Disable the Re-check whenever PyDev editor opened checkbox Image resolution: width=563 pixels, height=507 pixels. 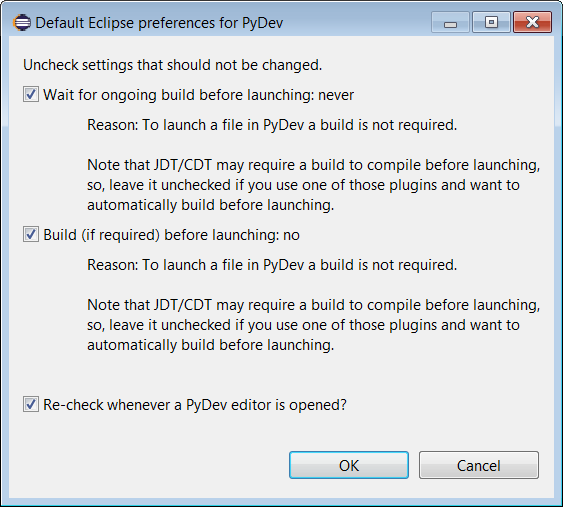31,404
